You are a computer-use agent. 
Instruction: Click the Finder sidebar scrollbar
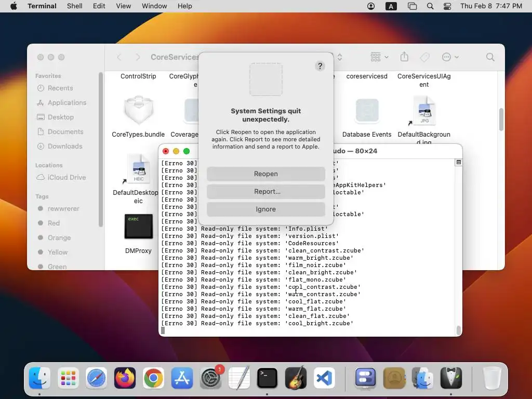pos(100,149)
